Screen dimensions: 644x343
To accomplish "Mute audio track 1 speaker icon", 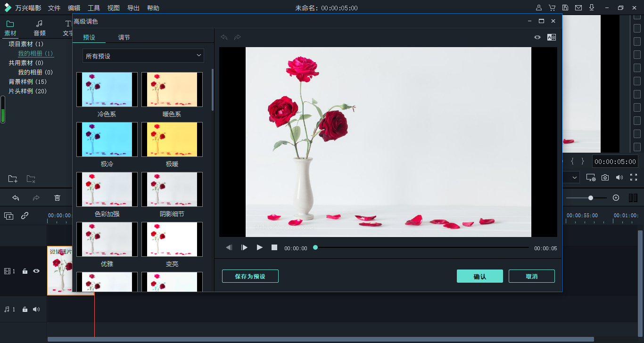I will (x=36, y=310).
